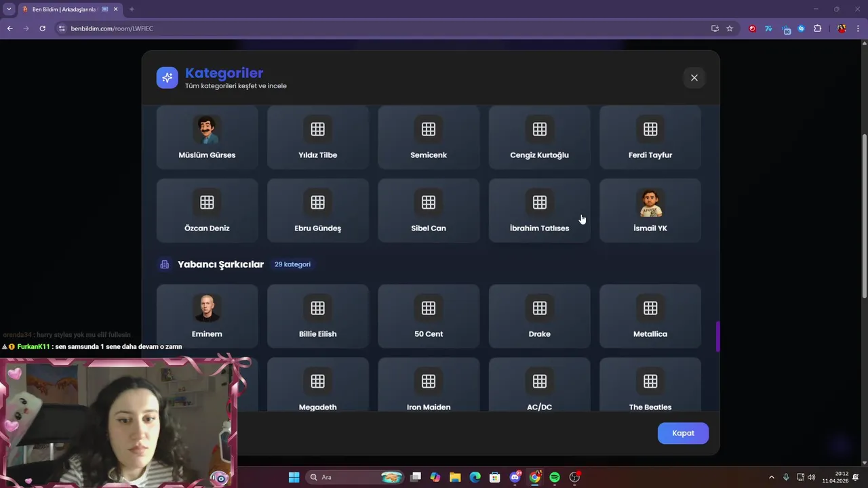Viewport: 868px width, 488px height.
Task: Pick the Ferdi Tayfur category icon
Action: [650, 129]
